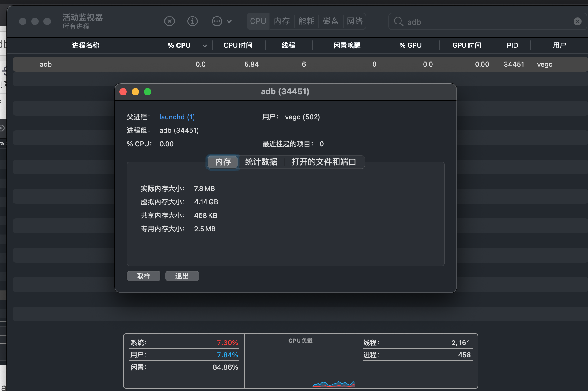Open the 打开的文件和端口 tab
This screenshot has height=391, width=588.
324,162
